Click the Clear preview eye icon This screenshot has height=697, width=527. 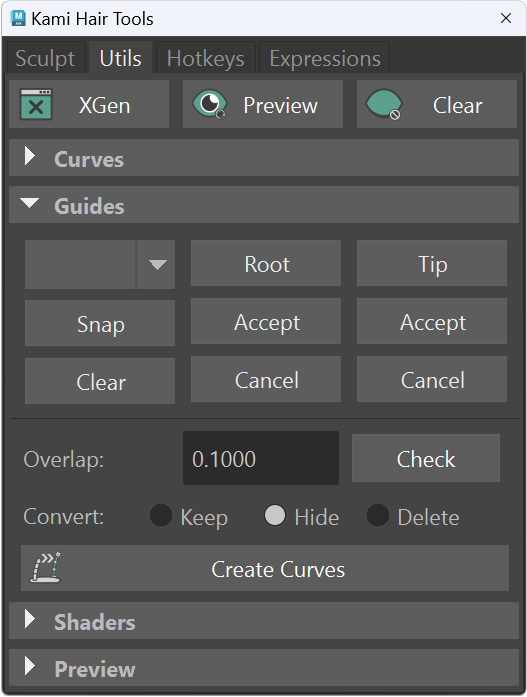click(x=384, y=105)
